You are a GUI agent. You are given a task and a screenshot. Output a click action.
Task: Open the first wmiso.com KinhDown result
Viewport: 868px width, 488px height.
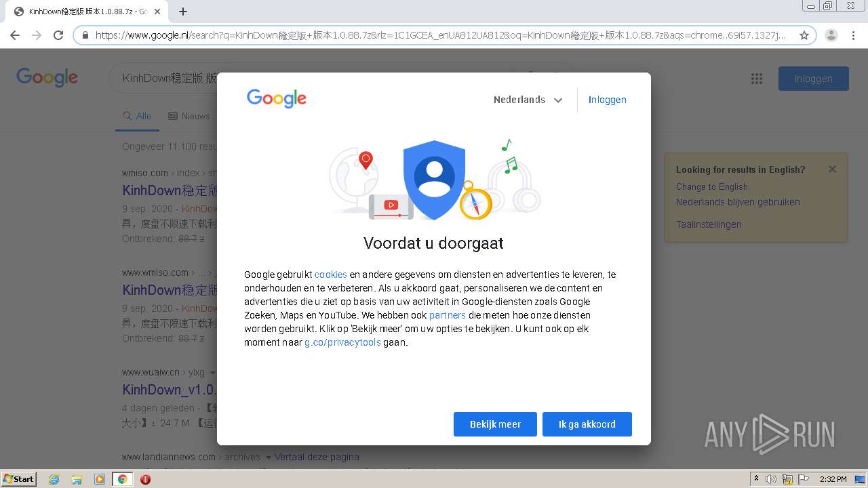[170, 190]
